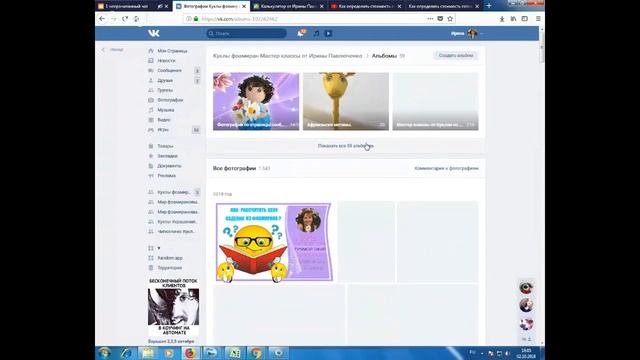Click the green padlock site security icon
Viewport: 640px width, 360px height.
tap(196, 19)
